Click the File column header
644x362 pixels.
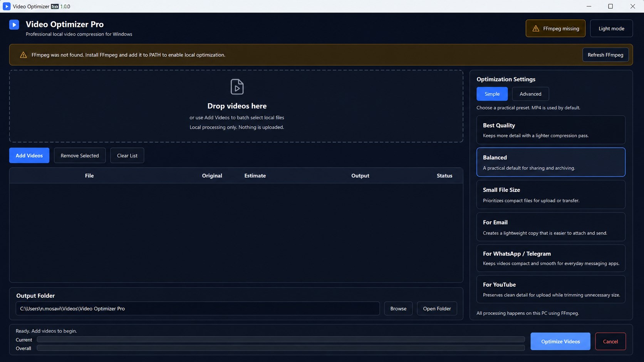(x=89, y=175)
